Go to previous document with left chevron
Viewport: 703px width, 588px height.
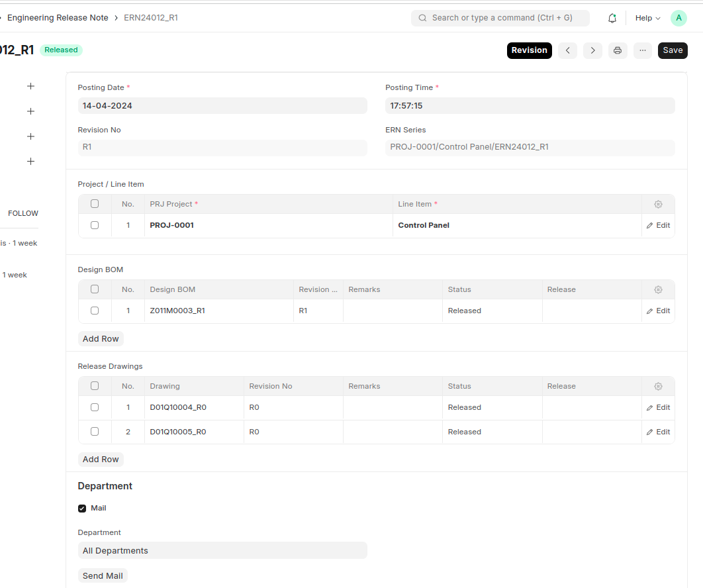567,50
